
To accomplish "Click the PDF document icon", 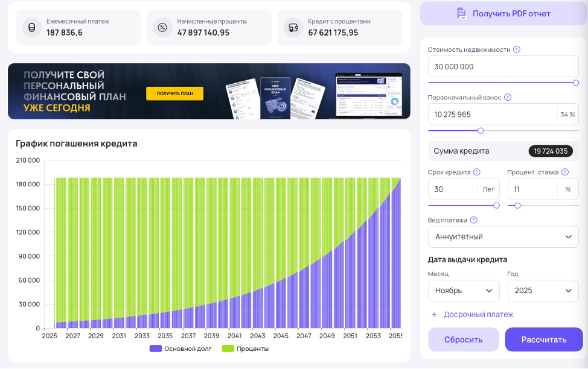I will (462, 13).
